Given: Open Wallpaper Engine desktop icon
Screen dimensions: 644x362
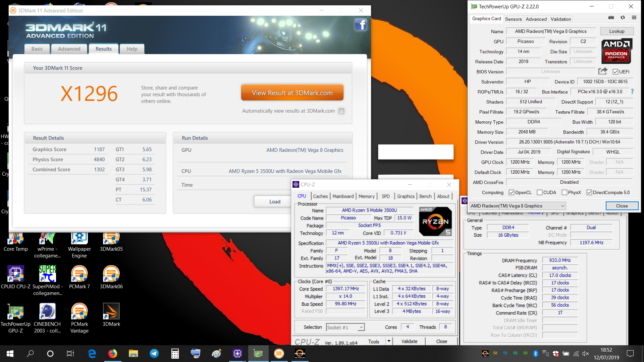Looking at the screenshot, I should coord(79,246).
